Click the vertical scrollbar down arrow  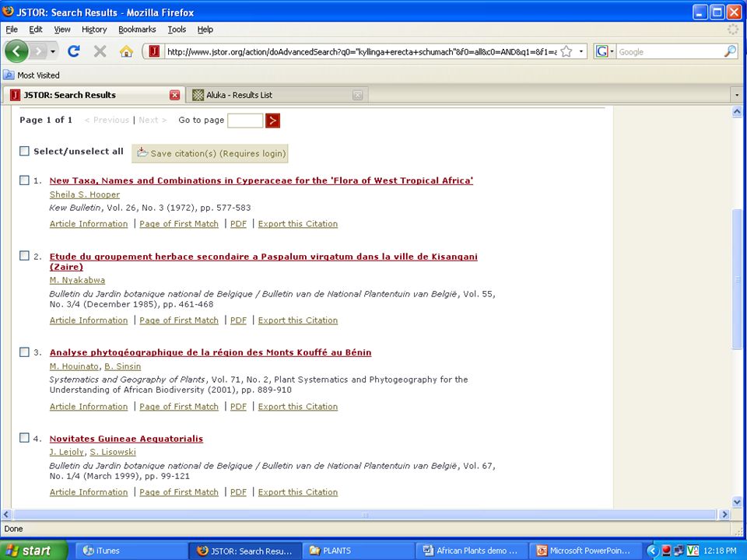[737, 502]
